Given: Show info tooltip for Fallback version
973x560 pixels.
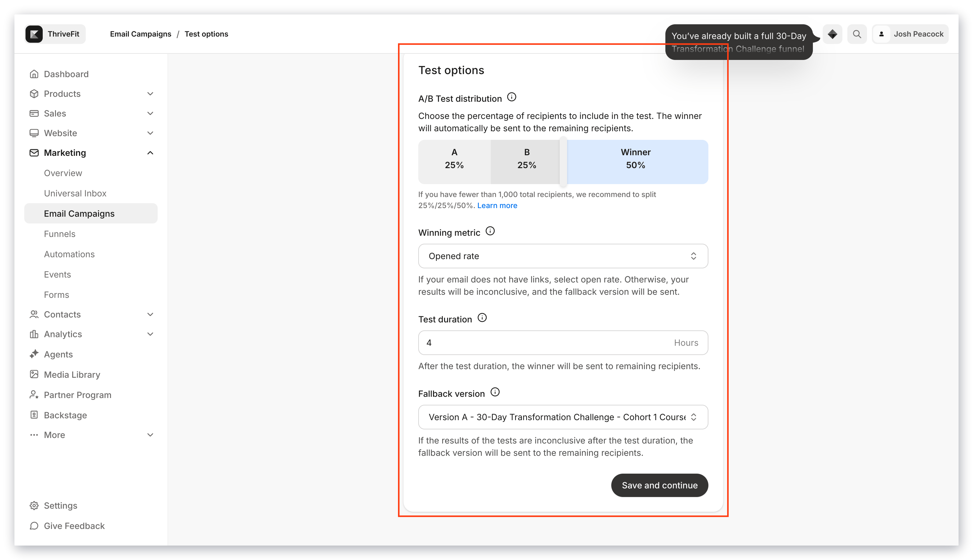Looking at the screenshot, I should 495,392.
